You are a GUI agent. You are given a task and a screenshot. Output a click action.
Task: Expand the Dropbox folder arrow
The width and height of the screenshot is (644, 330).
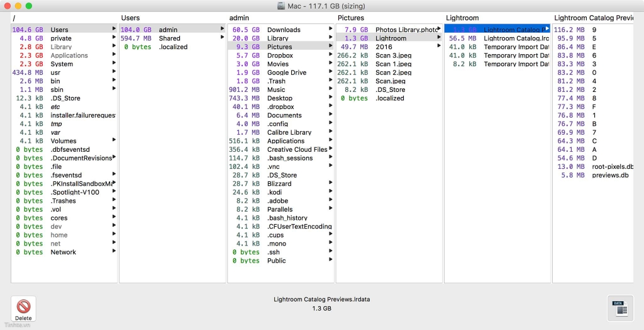coord(330,54)
